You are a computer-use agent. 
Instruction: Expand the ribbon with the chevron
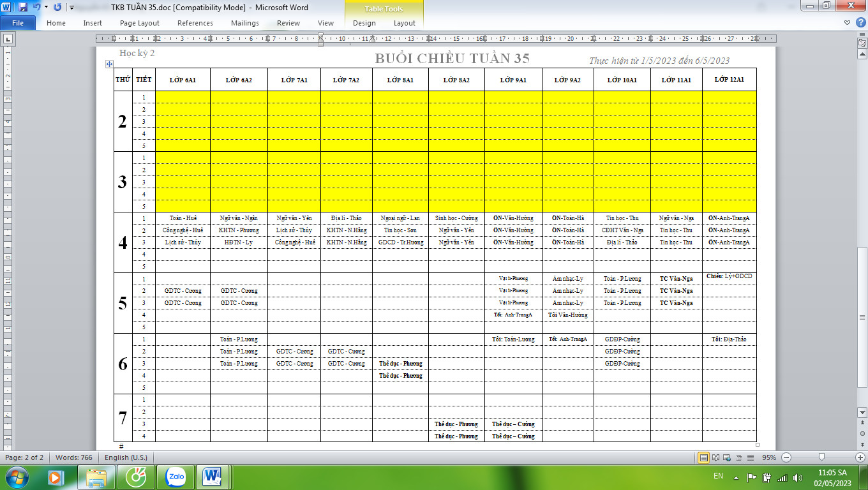[847, 23]
